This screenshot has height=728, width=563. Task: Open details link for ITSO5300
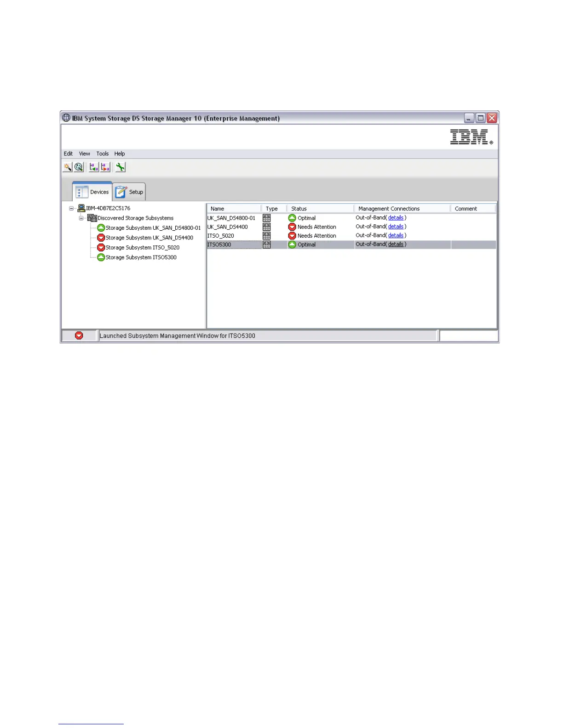click(x=396, y=245)
